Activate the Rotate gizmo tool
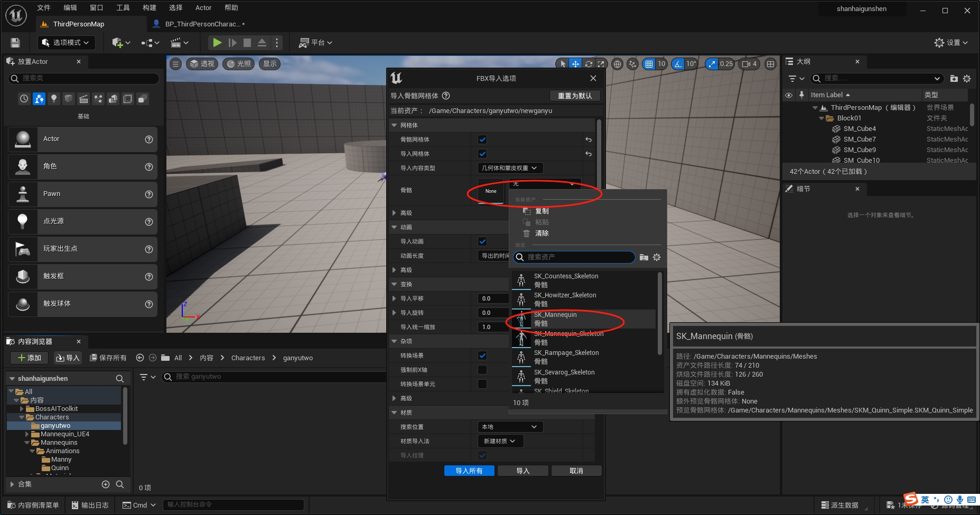The width and height of the screenshot is (980, 515). [588, 64]
